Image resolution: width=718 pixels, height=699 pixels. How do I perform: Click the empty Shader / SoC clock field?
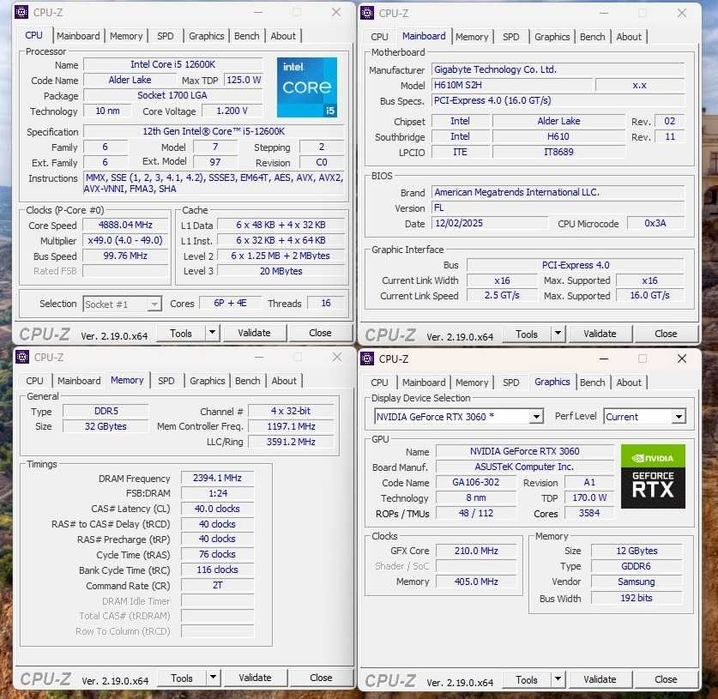point(476,566)
